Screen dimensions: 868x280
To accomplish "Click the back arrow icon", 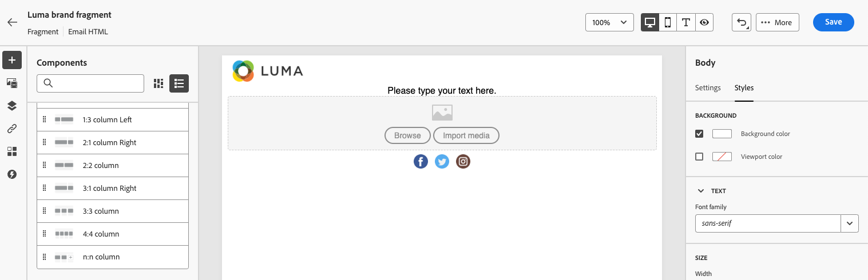I will coord(13,23).
